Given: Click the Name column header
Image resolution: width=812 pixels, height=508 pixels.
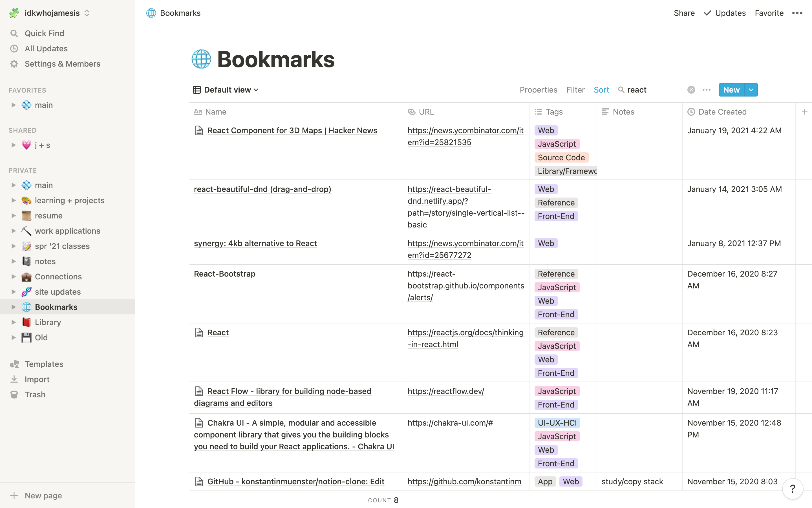Looking at the screenshot, I should [296, 112].
